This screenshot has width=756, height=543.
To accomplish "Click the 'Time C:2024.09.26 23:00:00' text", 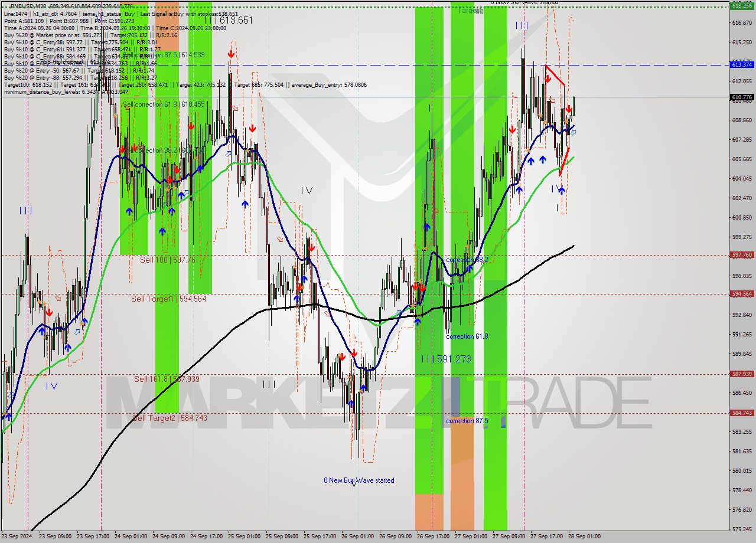I will (x=191, y=28).
